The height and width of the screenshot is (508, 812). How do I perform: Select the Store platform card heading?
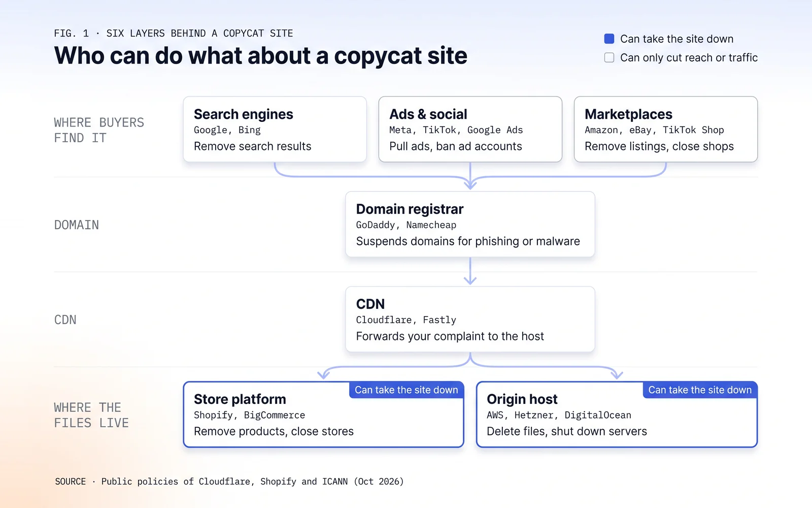240,399
